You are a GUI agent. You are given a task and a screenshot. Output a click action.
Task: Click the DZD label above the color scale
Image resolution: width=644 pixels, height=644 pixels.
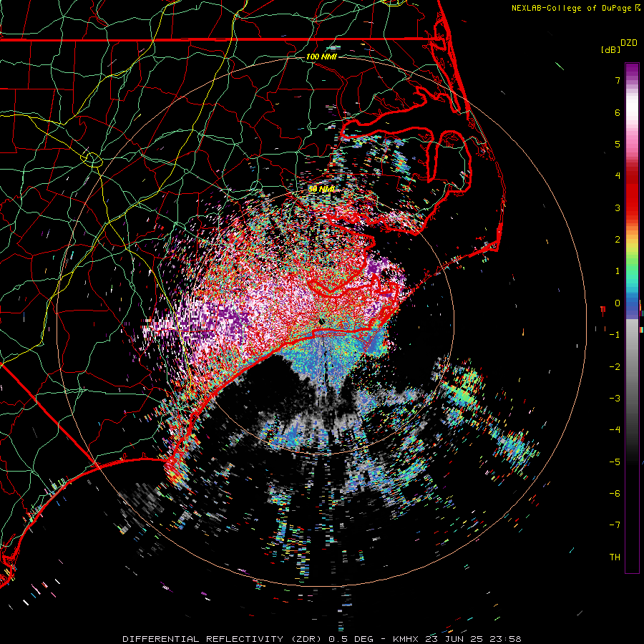(x=629, y=43)
